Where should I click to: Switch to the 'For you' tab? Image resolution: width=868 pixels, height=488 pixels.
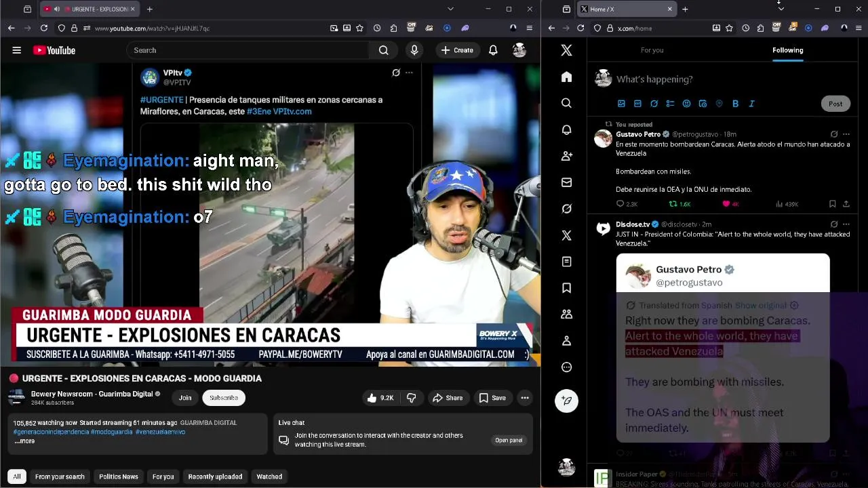click(x=652, y=50)
